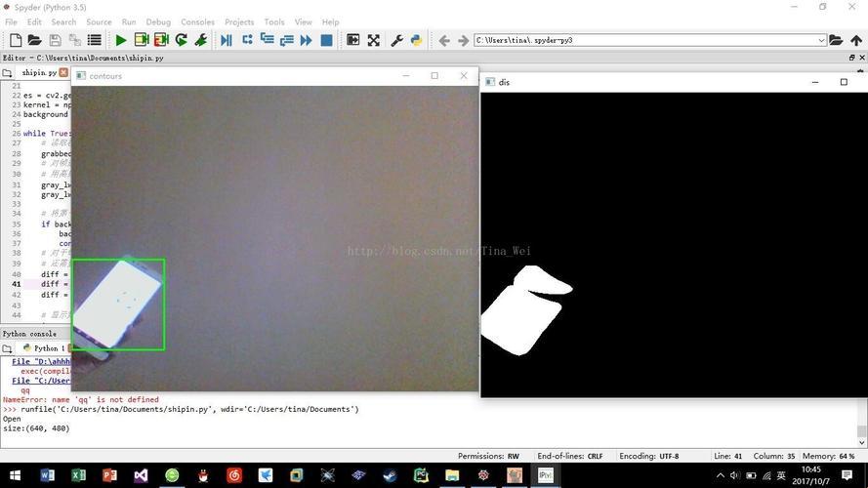
Task: Continue execution until next breakpoint
Action: pos(307,40)
